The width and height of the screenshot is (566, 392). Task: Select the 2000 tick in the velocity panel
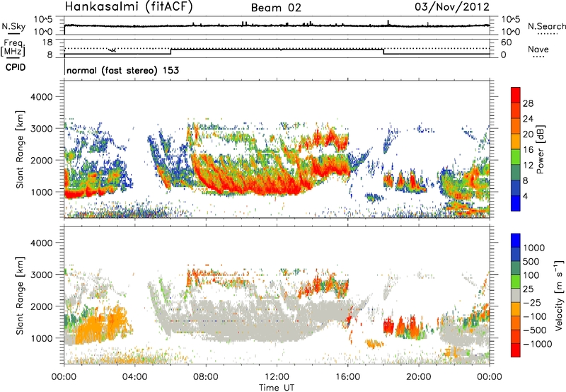coord(41,306)
